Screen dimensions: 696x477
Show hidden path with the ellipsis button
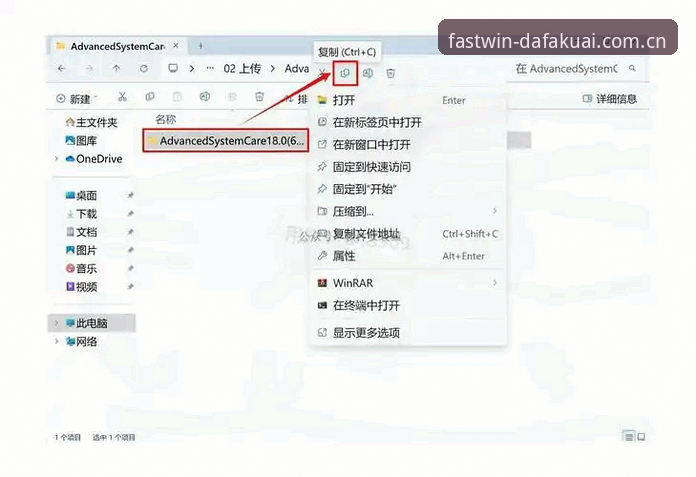click(210, 68)
